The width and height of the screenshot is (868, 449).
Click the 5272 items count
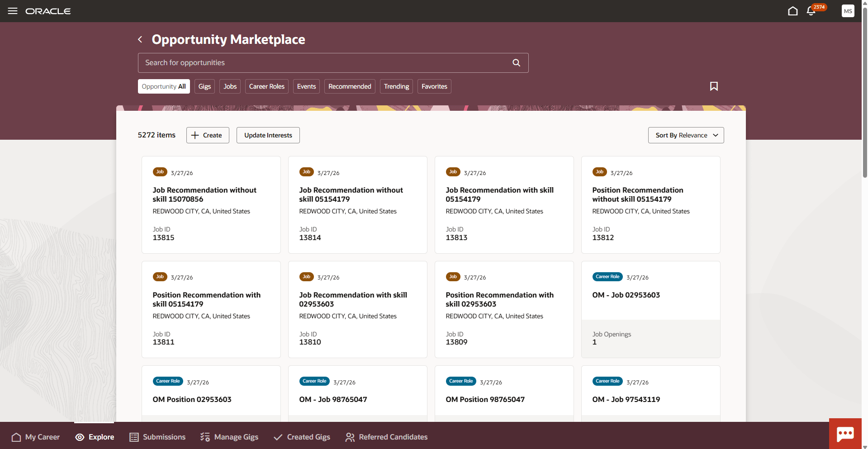(x=157, y=135)
